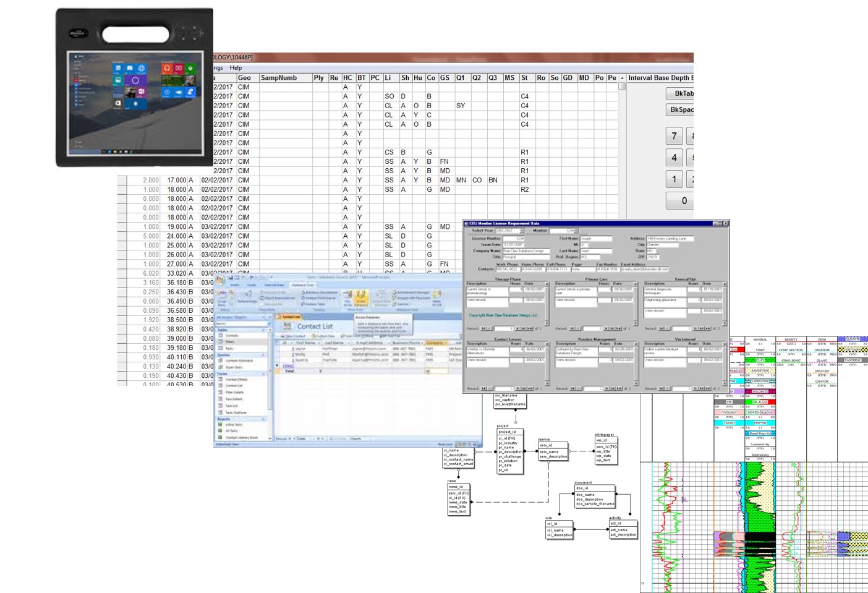Expand the Member dropdown in CEU form
Viewport: 868px width, 593px height.
tap(576, 231)
